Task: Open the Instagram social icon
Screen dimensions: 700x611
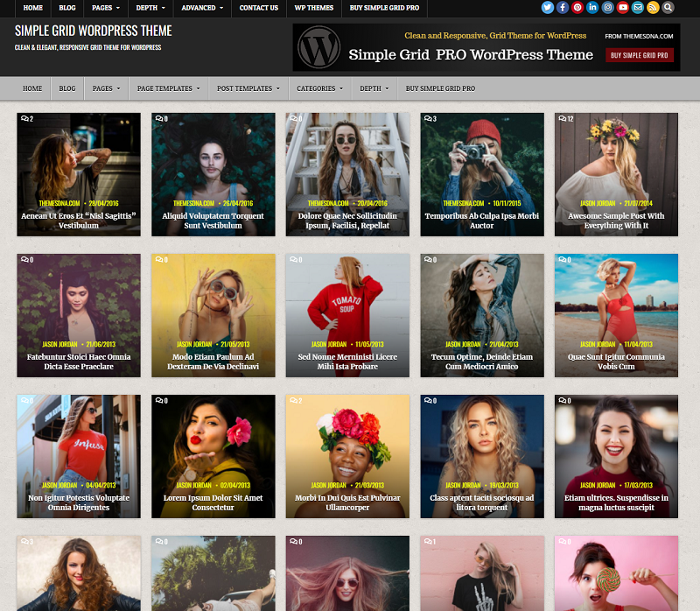Action: click(607, 7)
